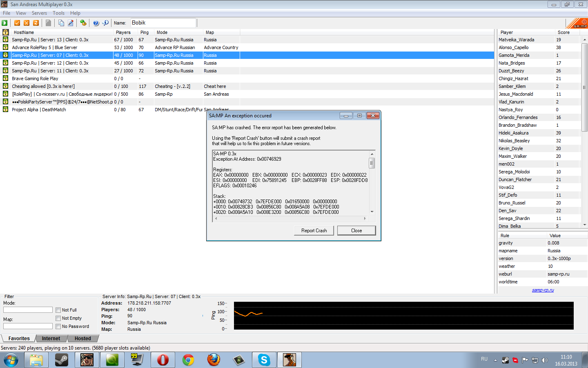Open the Opera browser taskbar icon
This screenshot has height=368, width=588.
coord(163,360)
